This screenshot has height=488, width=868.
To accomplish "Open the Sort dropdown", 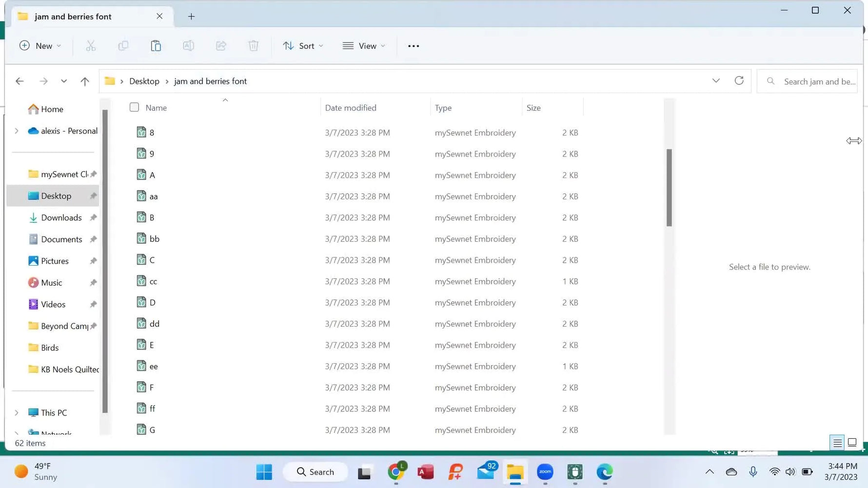I will click(303, 46).
